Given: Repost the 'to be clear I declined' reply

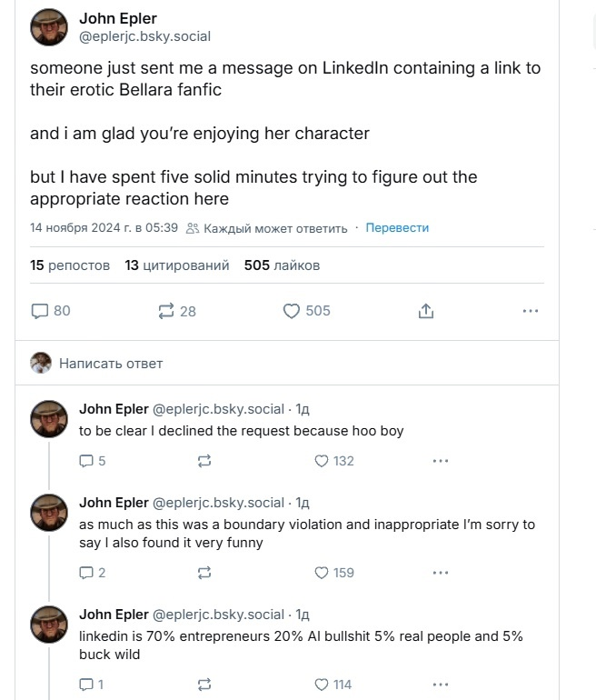Looking at the screenshot, I should pos(204,461).
